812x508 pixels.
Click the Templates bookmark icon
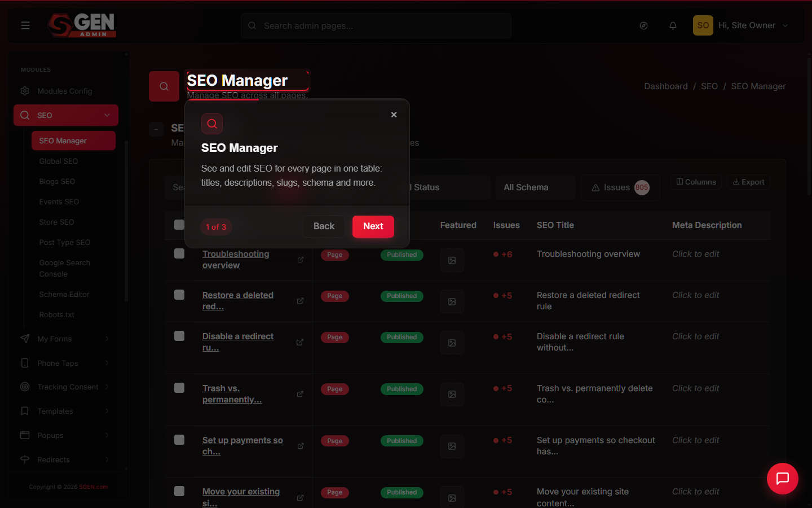[x=25, y=411]
